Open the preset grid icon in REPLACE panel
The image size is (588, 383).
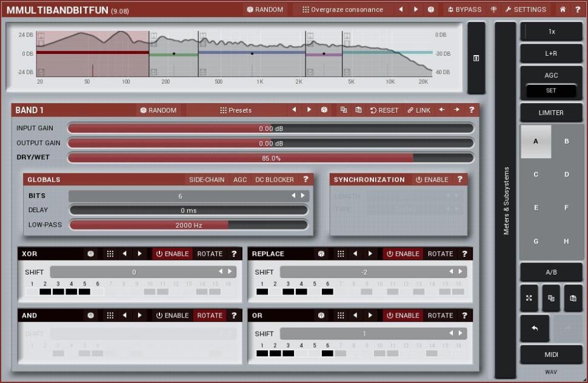tap(341, 254)
